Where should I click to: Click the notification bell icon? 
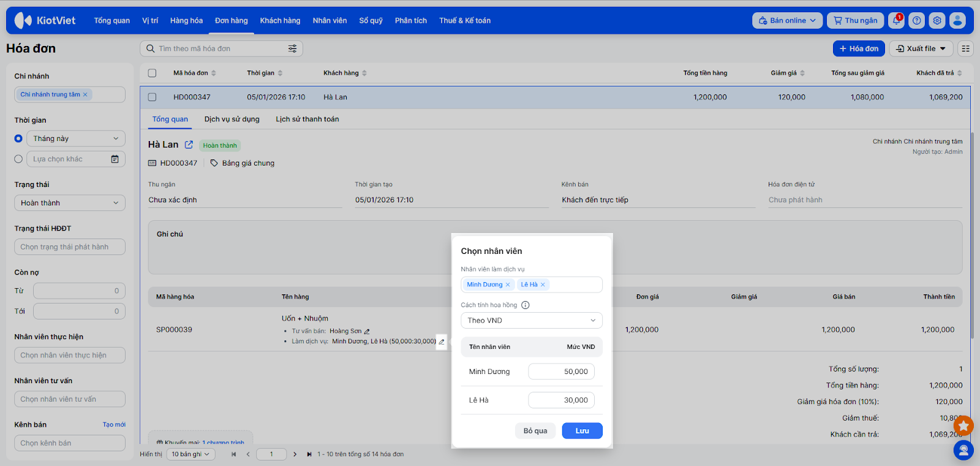click(x=896, y=20)
